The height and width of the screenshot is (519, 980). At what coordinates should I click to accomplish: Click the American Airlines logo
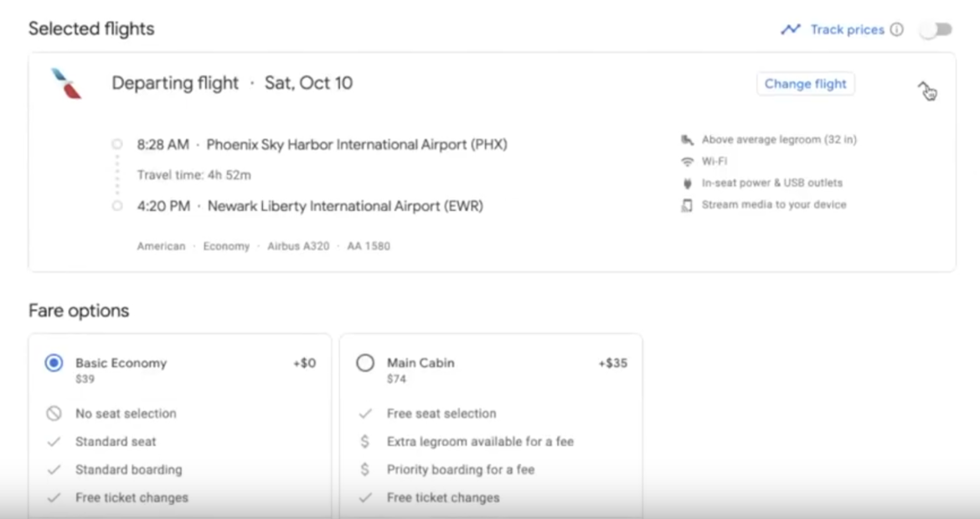click(67, 84)
